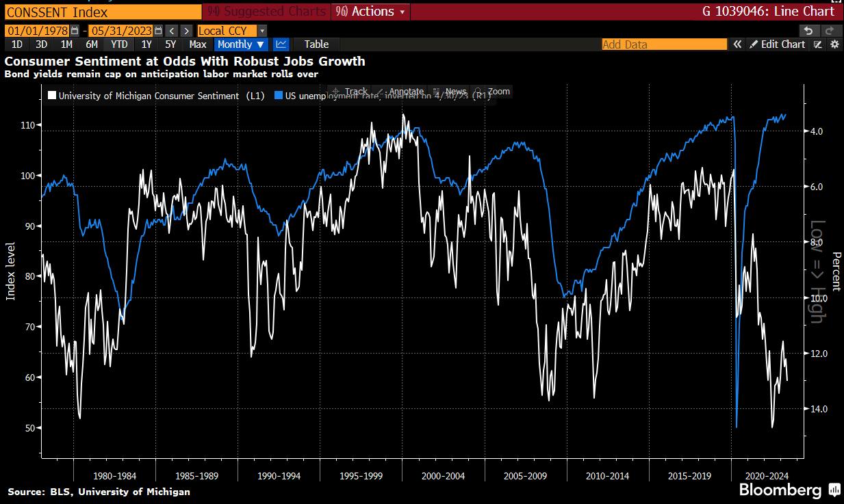
Task: Click the 2005-2009 x-axis label
Action: pyautogui.click(x=526, y=475)
